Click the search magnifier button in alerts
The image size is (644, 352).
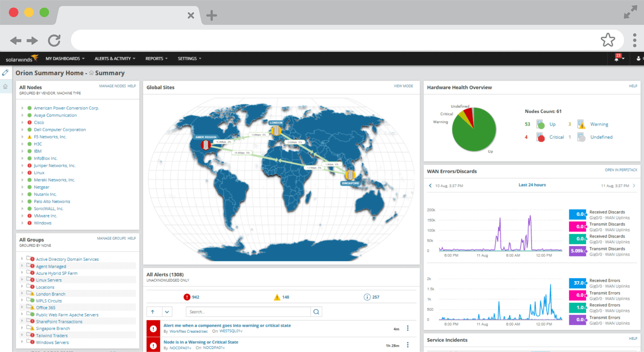click(x=316, y=312)
